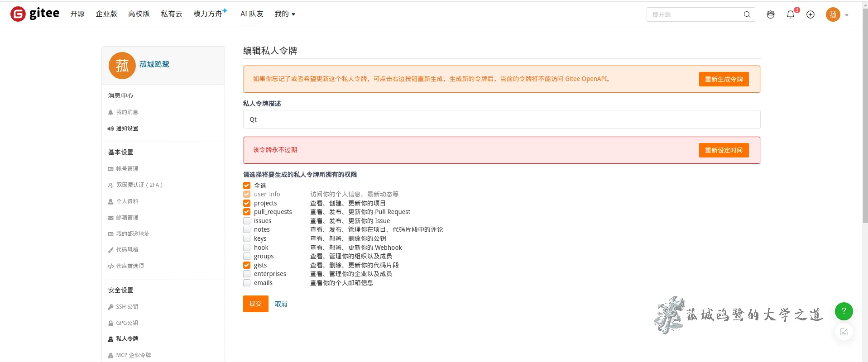Click the orange sidebar profile avatar
This screenshot has height=362, width=868.
[x=122, y=66]
